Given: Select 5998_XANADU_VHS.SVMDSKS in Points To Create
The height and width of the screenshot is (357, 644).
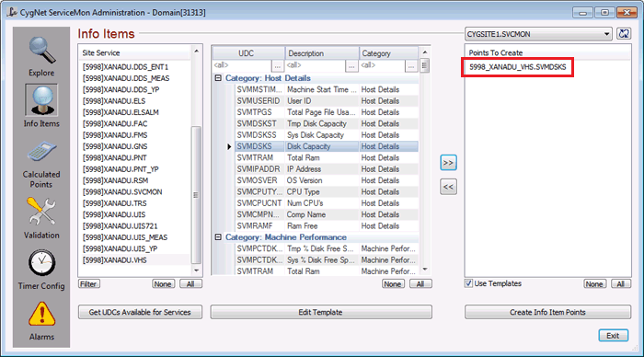Looking at the screenshot, I should tap(517, 67).
